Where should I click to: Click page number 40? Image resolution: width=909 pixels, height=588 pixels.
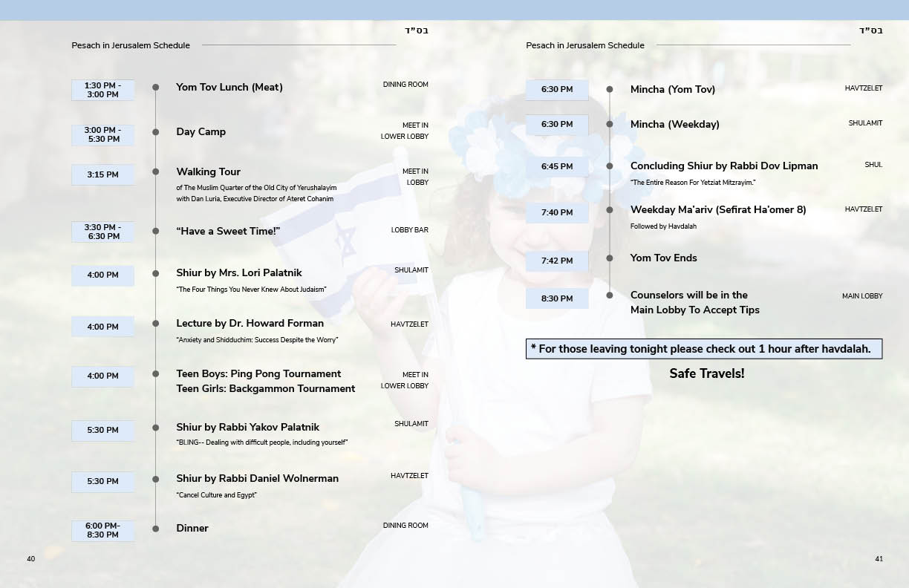(30, 559)
